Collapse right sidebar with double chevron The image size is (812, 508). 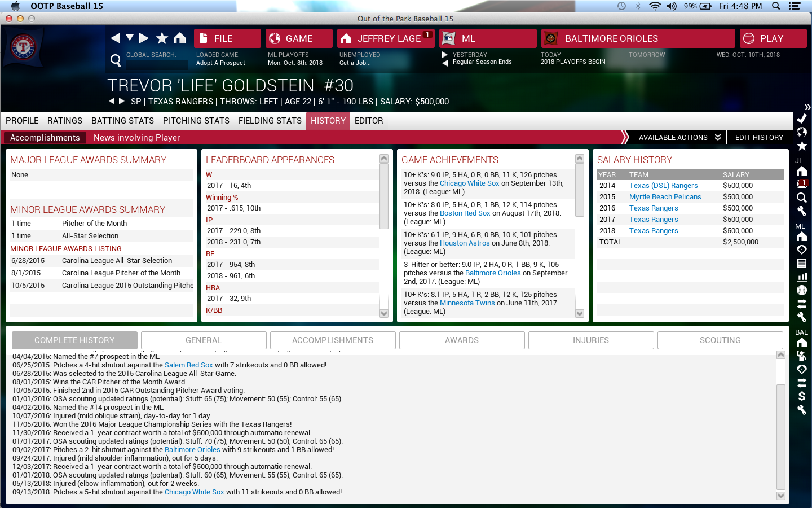pos(807,107)
